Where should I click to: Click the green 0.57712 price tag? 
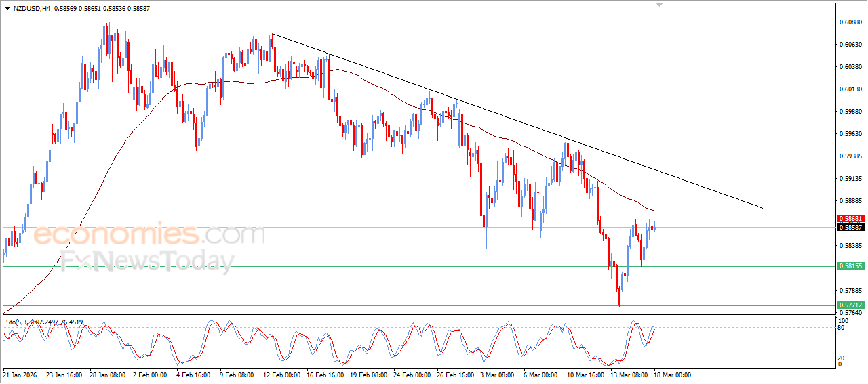point(850,305)
